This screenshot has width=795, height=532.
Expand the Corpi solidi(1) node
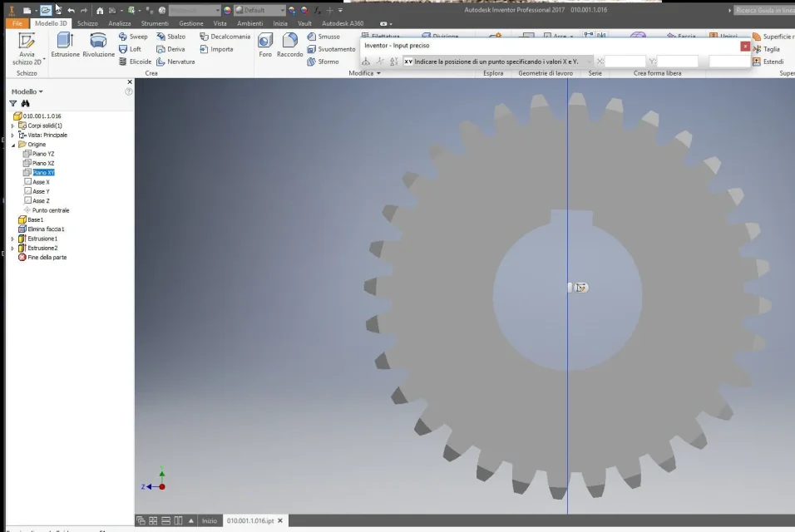tap(12, 126)
